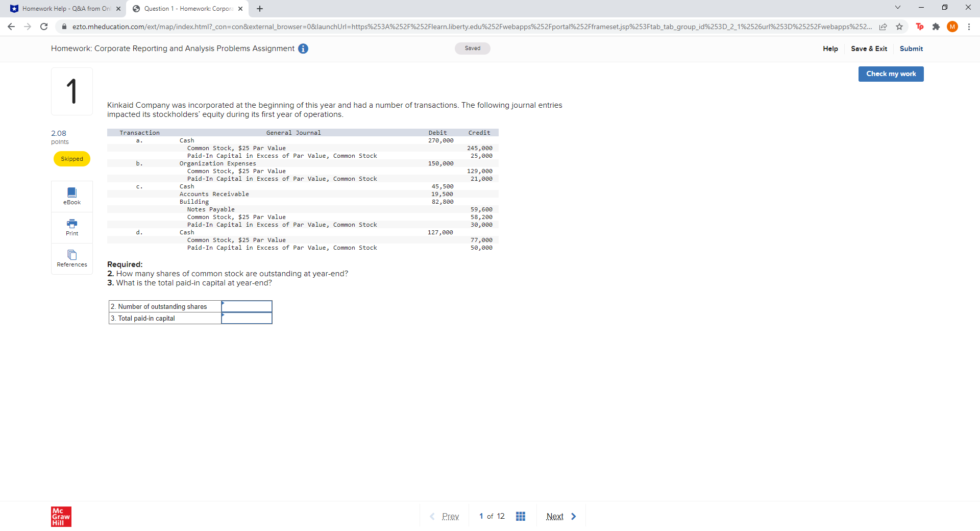Go to the next question
The width and height of the screenshot is (980, 531).
pyautogui.click(x=561, y=516)
